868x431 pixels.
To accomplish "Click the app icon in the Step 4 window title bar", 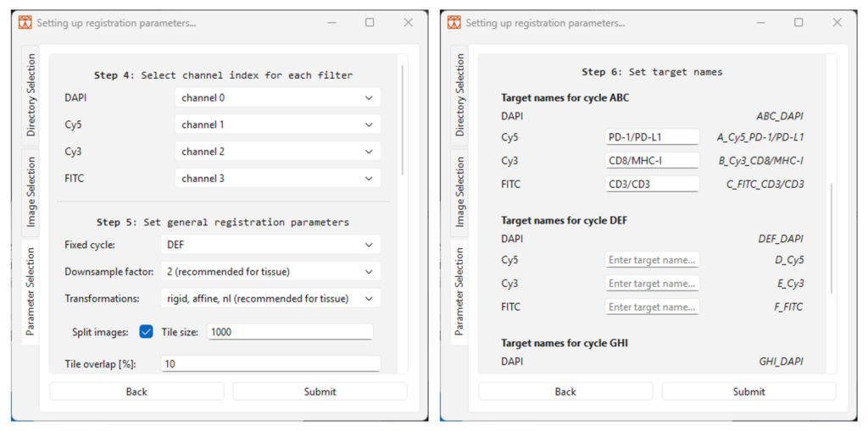I will pyautogui.click(x=25, y=23).
